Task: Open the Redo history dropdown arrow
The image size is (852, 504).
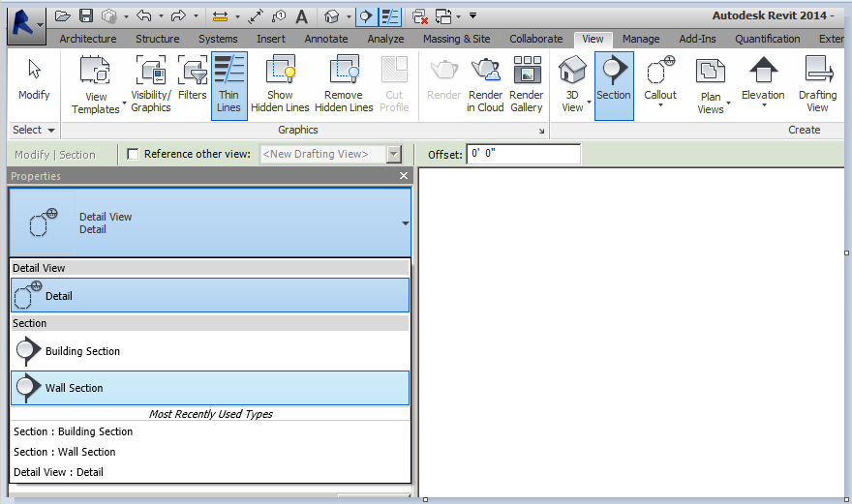Action: (x=197, y=16)
